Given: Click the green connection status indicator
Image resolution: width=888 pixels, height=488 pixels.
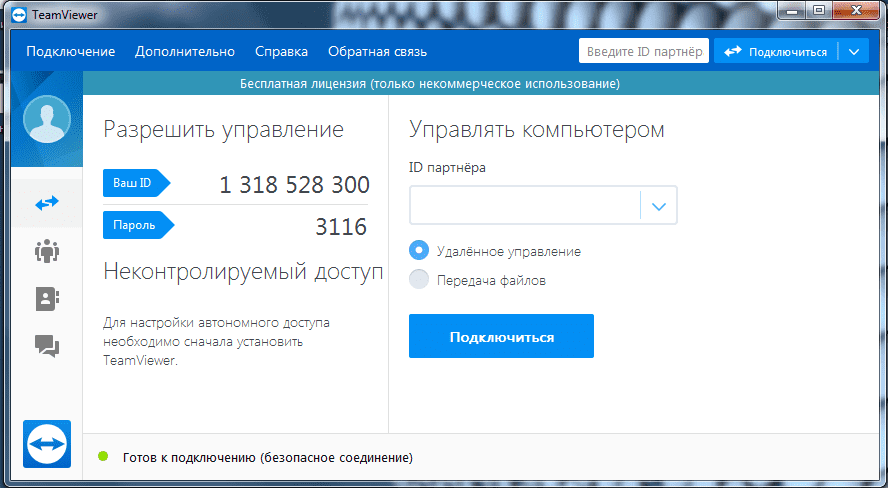Looking at the screenshot, I should (103, 456).
